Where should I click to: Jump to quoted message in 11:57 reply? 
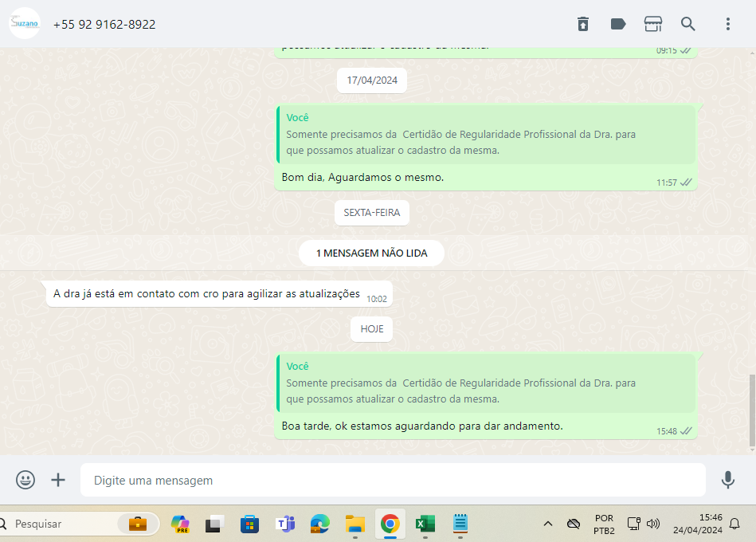[x=486, y=135]
